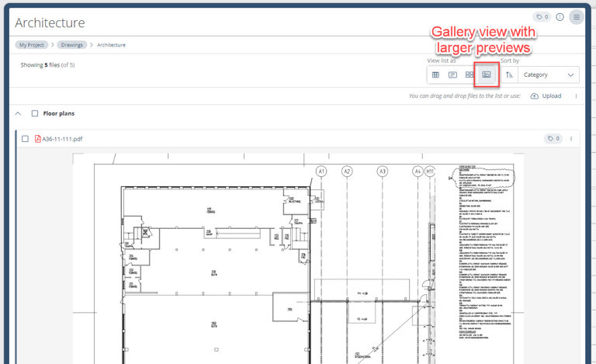This screenshot has width=596, height=364.
Task: Toggle sort direction icon
Action: 509,75
